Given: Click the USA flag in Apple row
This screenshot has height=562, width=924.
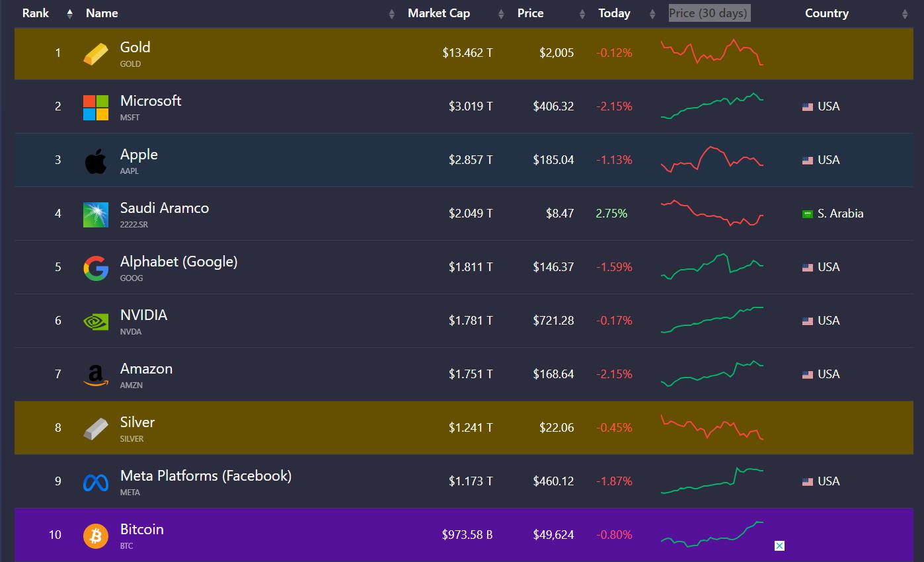Looking at the screenshot, I should (808, 161).
